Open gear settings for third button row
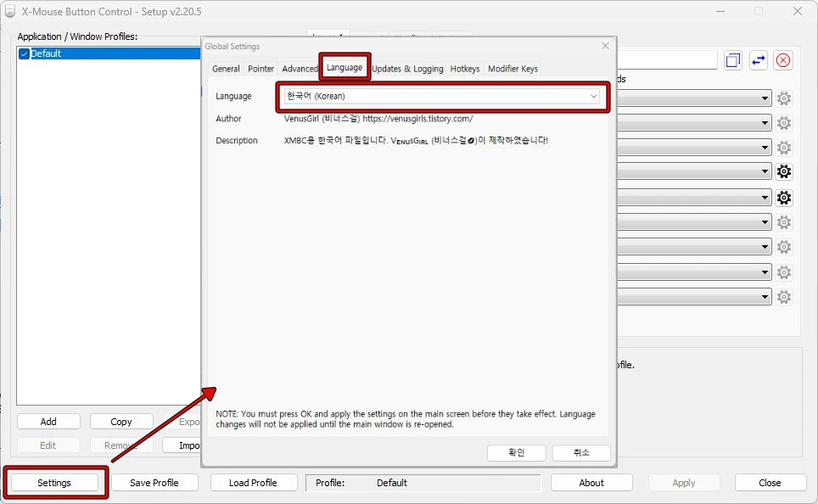This screenshot has width=818, height=504. [783, 148]
